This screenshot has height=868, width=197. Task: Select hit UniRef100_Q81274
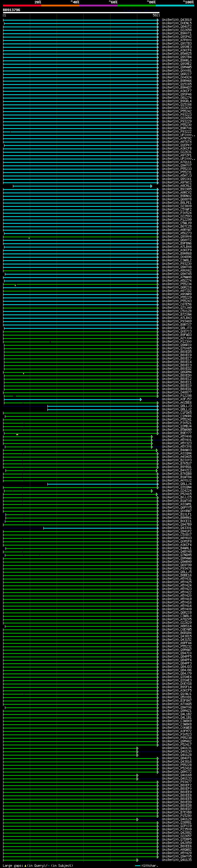177,98
